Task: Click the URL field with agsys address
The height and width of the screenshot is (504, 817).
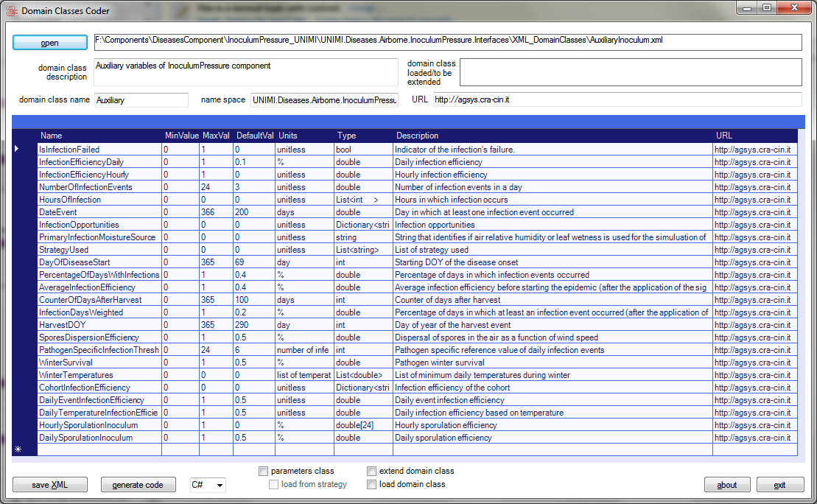Action: coord(617,99)
